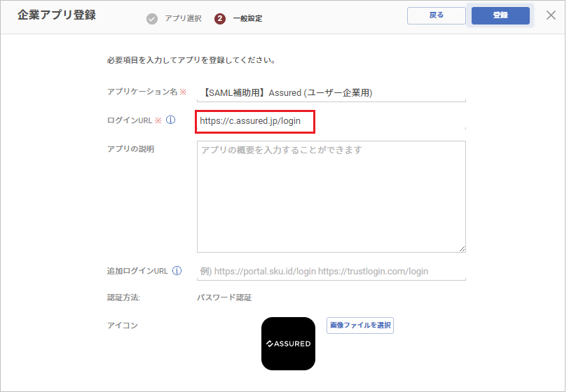Click the 戻る back button
This screenshot has height=392, width=569.
pyautogui.click(x=436, y=15)
